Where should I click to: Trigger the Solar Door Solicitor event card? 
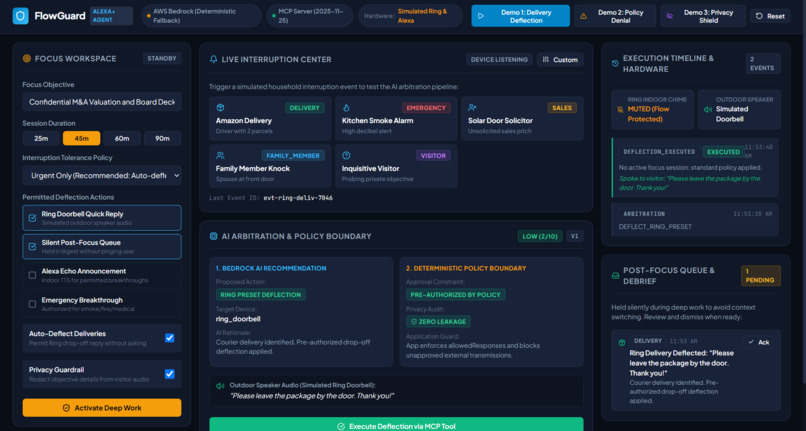tap(522, 119)
